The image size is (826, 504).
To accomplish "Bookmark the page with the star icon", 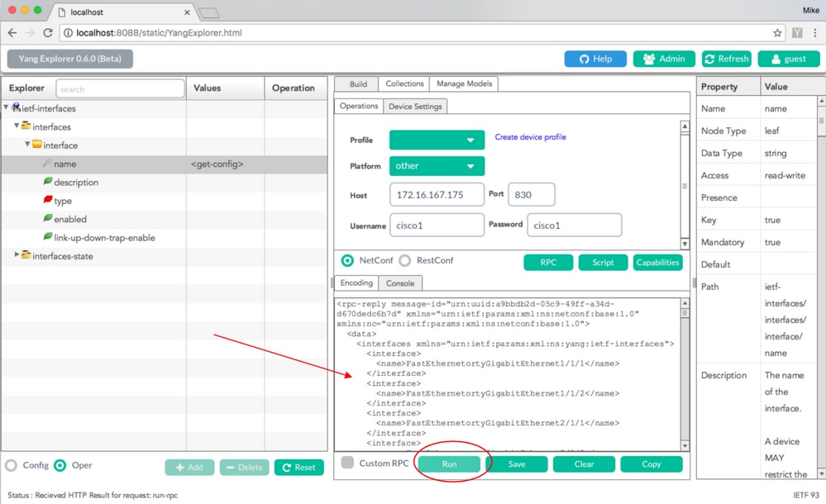I will [777, 33].
